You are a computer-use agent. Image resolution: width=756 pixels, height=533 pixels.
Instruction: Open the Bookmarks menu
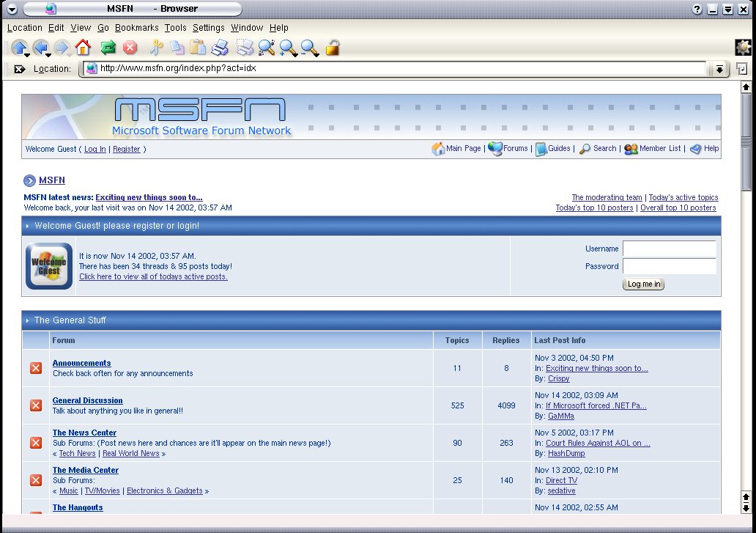tap(137, 28)
